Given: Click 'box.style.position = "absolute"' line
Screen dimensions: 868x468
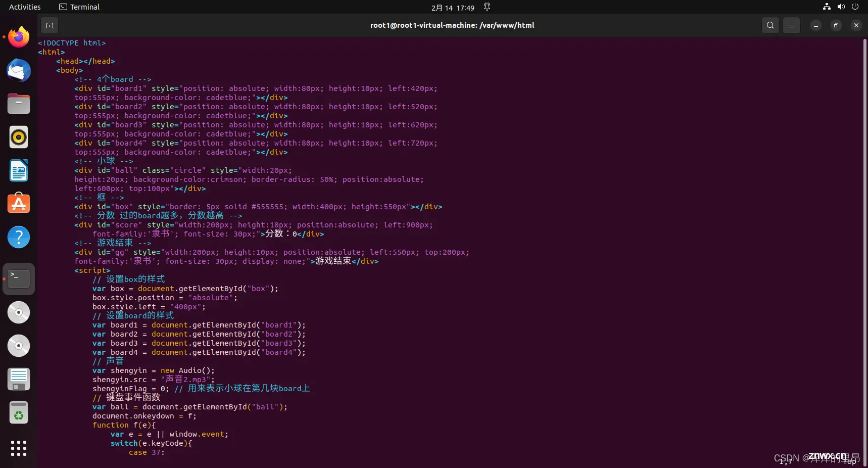Looking at the screenshot, I should click(165, 298).
